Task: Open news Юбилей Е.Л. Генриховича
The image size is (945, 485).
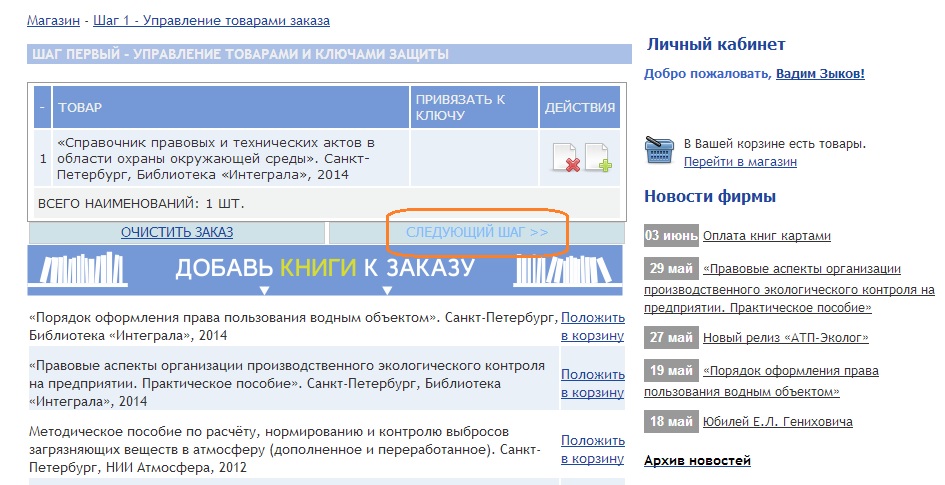Action: pos(777,422)
